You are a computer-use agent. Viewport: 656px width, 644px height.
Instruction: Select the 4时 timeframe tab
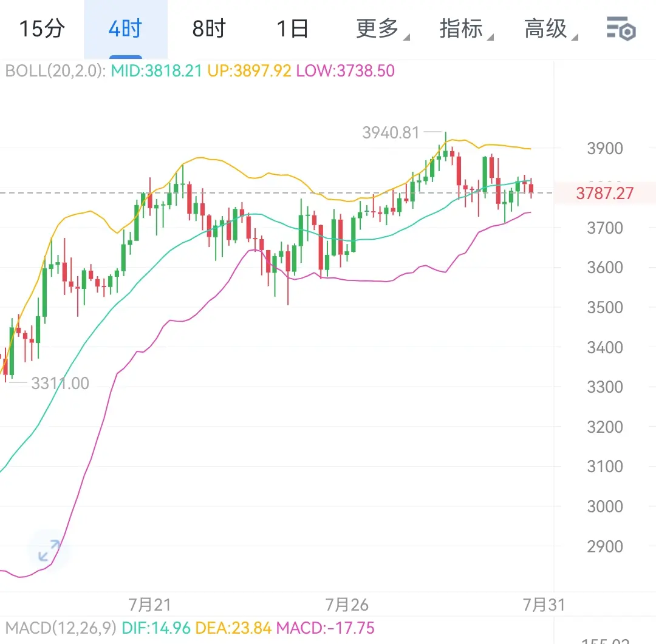tap(126, 29)
